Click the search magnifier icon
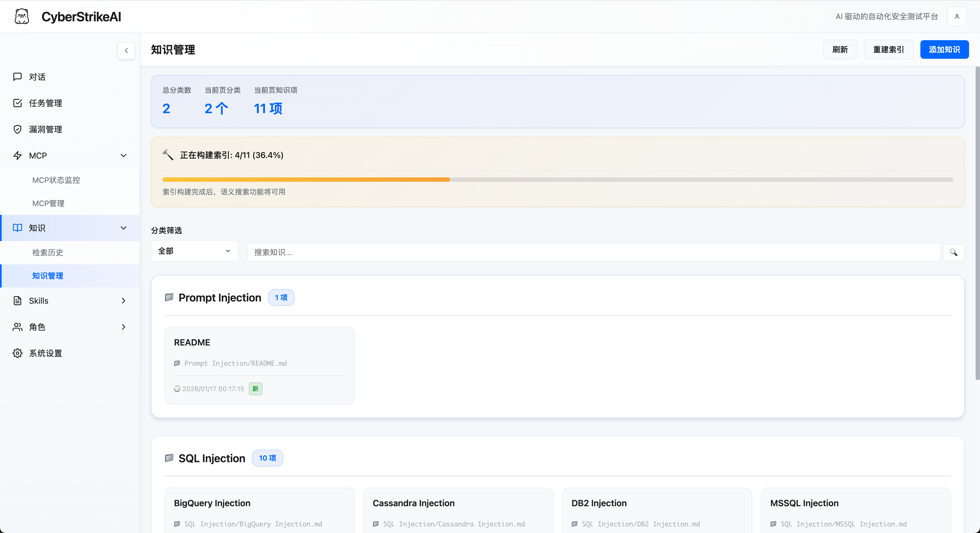 coord(953,253)
